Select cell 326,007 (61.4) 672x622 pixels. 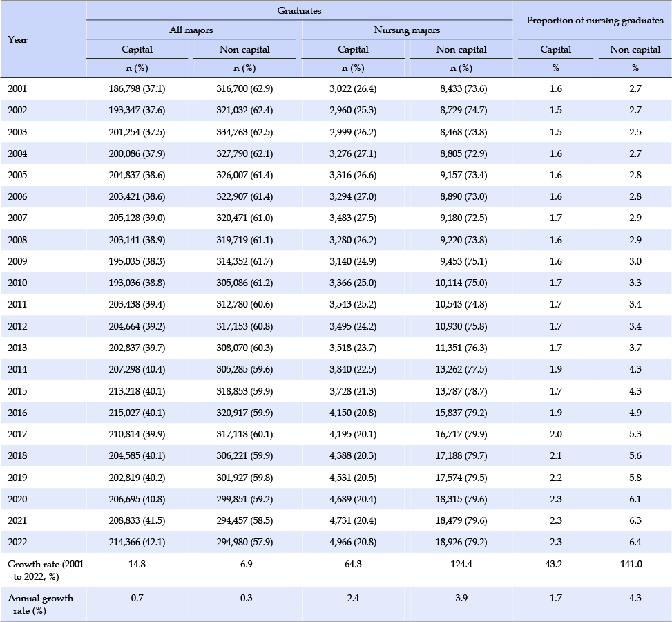pyautogui.click(x=244, y=175)
